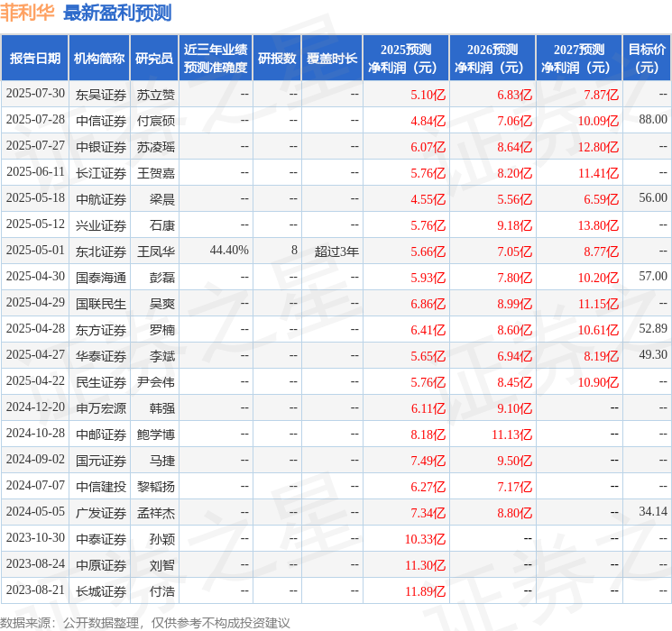Select institution 中航证券
The image size is (672, 631).
tap(101, 199)
